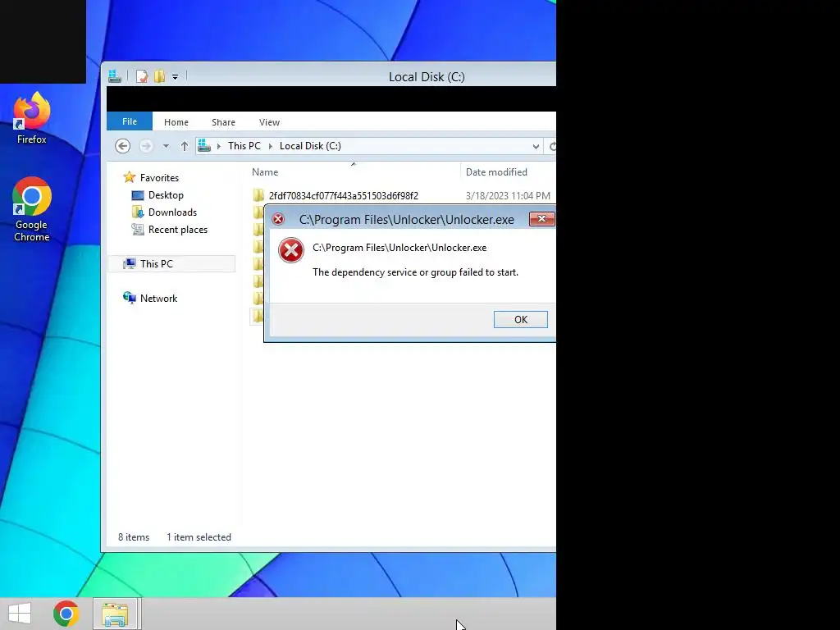Open the address bar history dropdown
Image resolution: width=840 pixels, height=630 pixels.
tap(535, 146)
